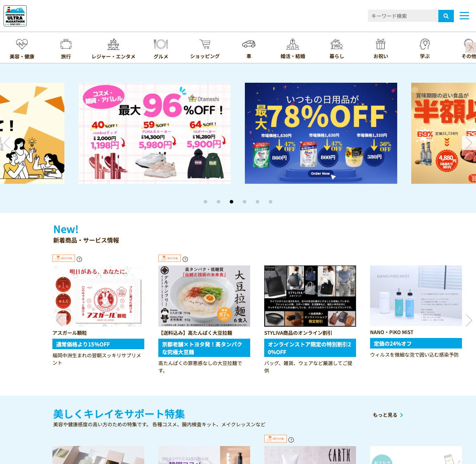
Task: Click help icon above 大豆拉麺 product
Action: [185, 259]
